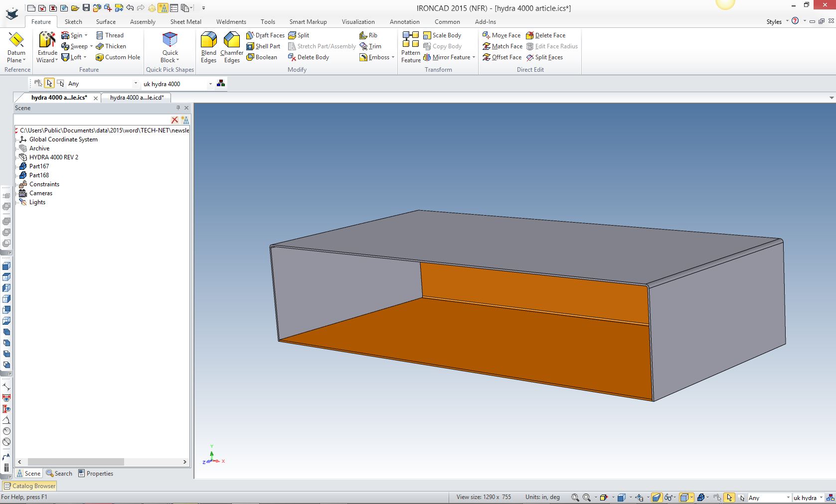Switch to the Properties panel tab
This screenshot has height=504, width=836.
pyautogui.click(x=95, y=474)
